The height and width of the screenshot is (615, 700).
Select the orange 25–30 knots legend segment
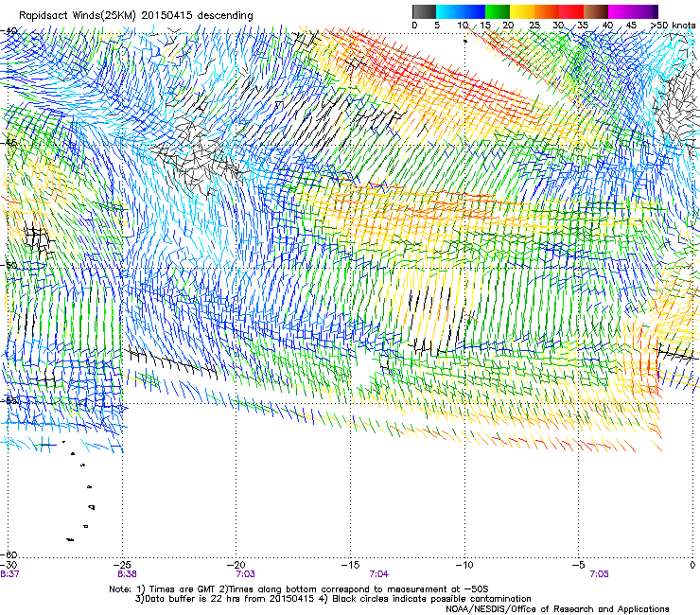[x=547, y=11]
